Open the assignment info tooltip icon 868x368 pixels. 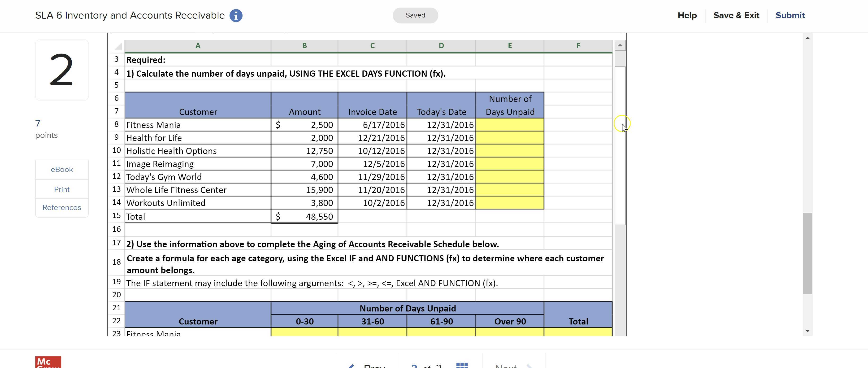coord(236,15)
